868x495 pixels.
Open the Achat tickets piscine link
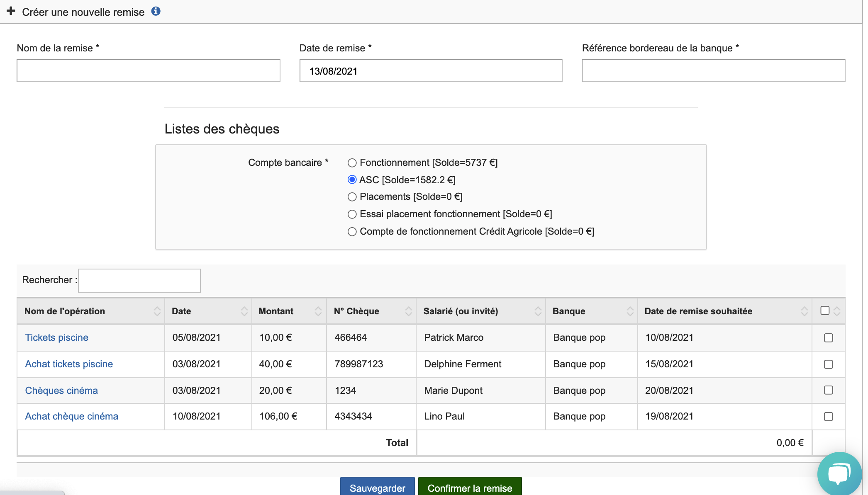(x=69, y=364)
